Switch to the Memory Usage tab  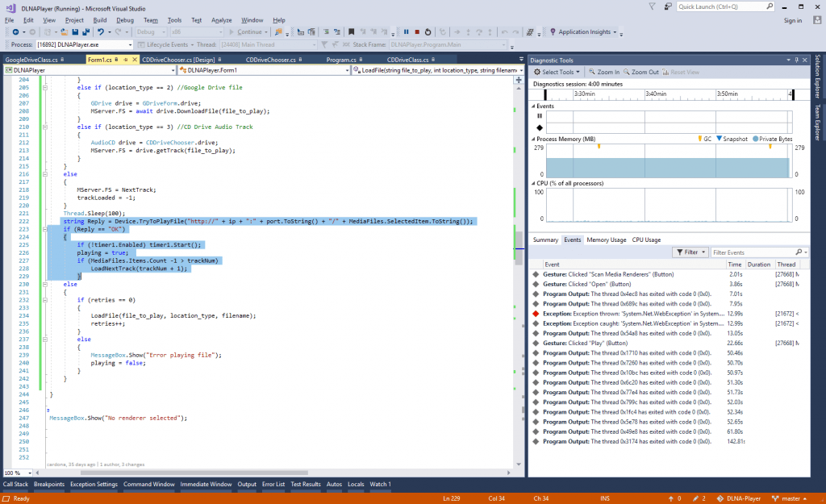tap(606, 240)
